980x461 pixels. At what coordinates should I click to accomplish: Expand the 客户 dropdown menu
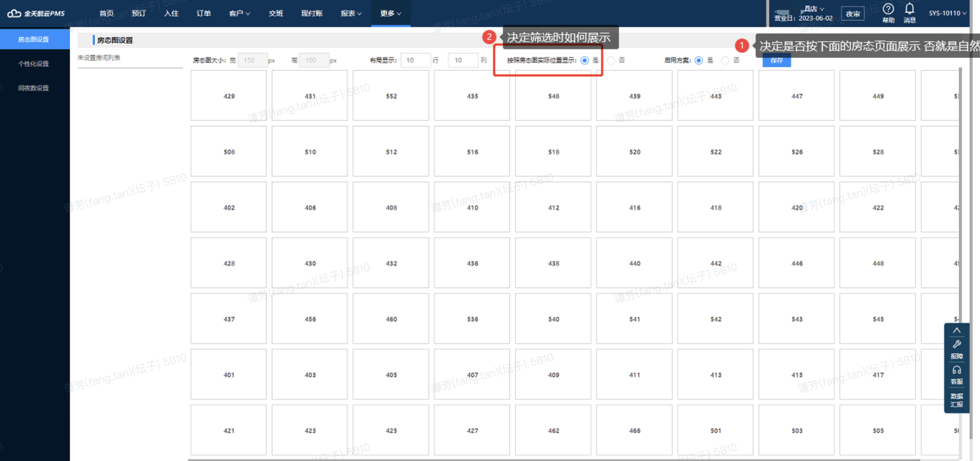click(x=239, y=13)
